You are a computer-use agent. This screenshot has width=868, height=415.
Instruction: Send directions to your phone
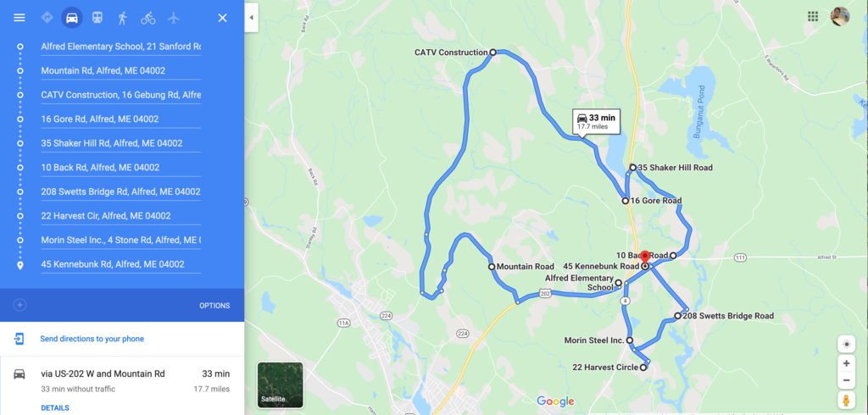pyautogui.click(x=92, y=339)
